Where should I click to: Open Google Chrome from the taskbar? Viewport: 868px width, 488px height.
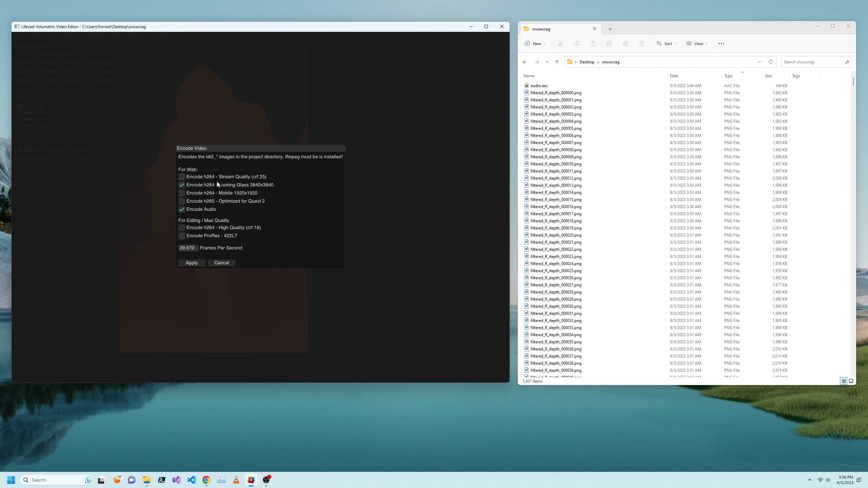[x=206, y=480]
